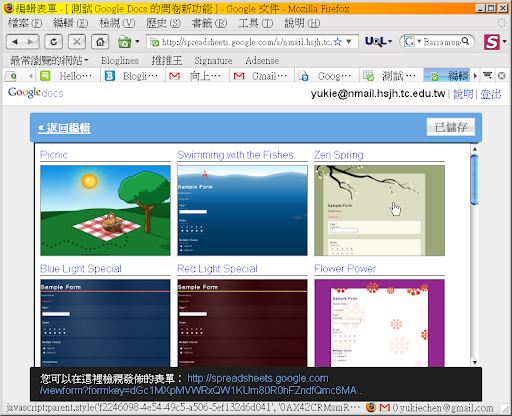Open the 檔案 (File) menu
Image resolution: width=512 pixels, height=416 pixels.
(x=24, y=23)
